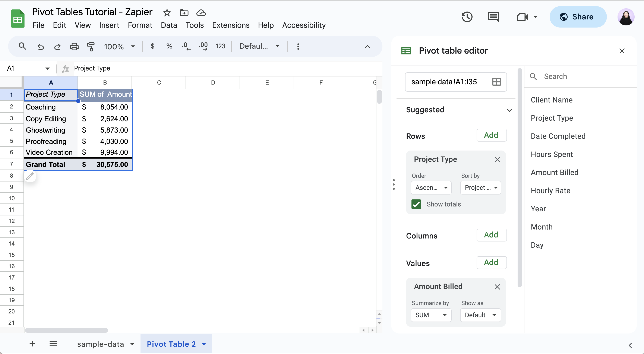Toggle Show totals checkbox in Rows
This screenshot has height=354, width=644.
(x=416, y=204)
